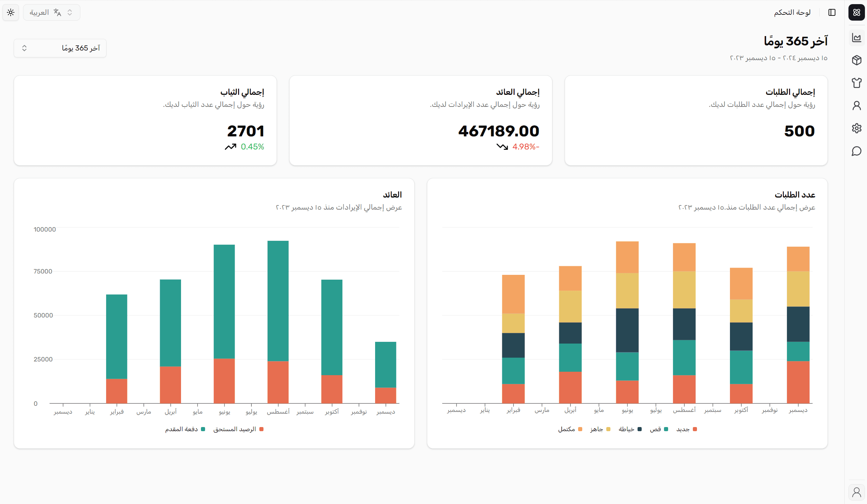
Task: Open the العربية language dropdown
Action: tap(52, 12)
